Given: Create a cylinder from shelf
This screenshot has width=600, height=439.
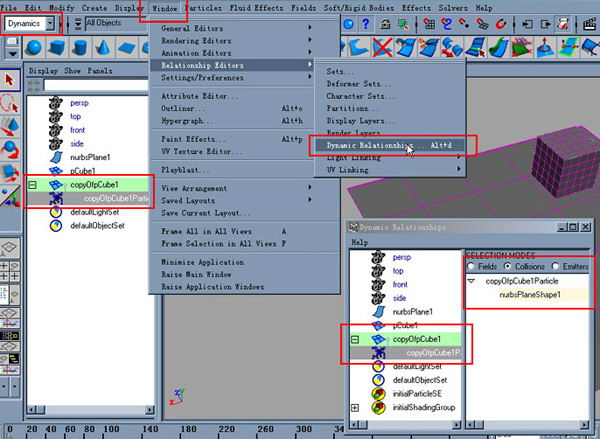Looking at the screenshot, I should tap(80, 47).
